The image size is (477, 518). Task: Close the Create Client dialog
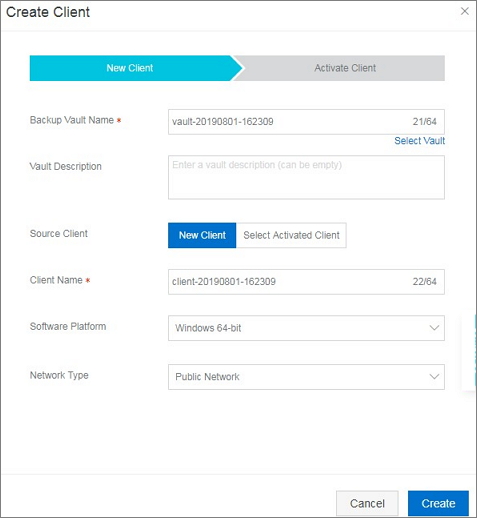pyautogui.click(x=464, y=11)
